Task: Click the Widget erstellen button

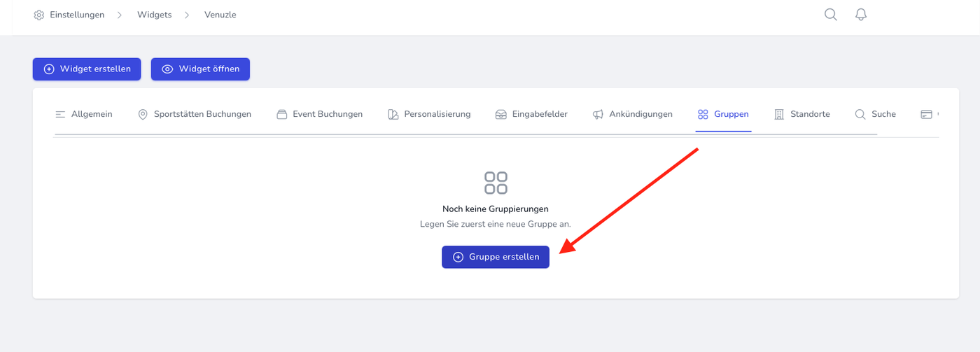Action: click(x=87, y=69)
